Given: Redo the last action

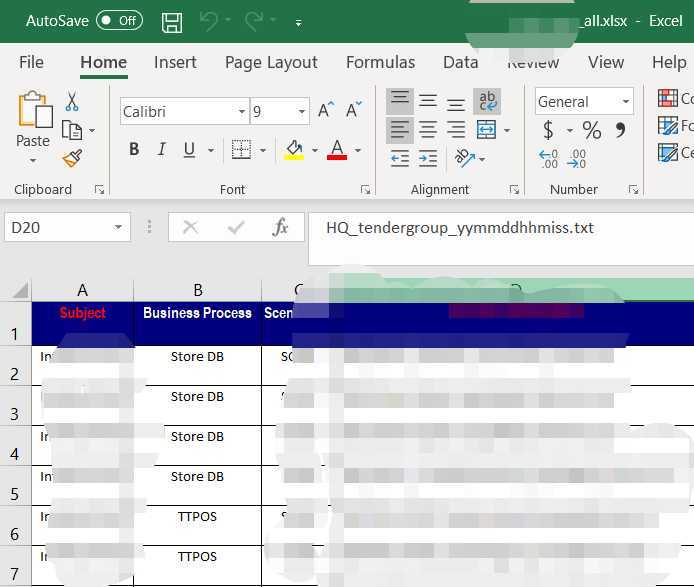Looking at the screenshot, I should tap(254, 21).
